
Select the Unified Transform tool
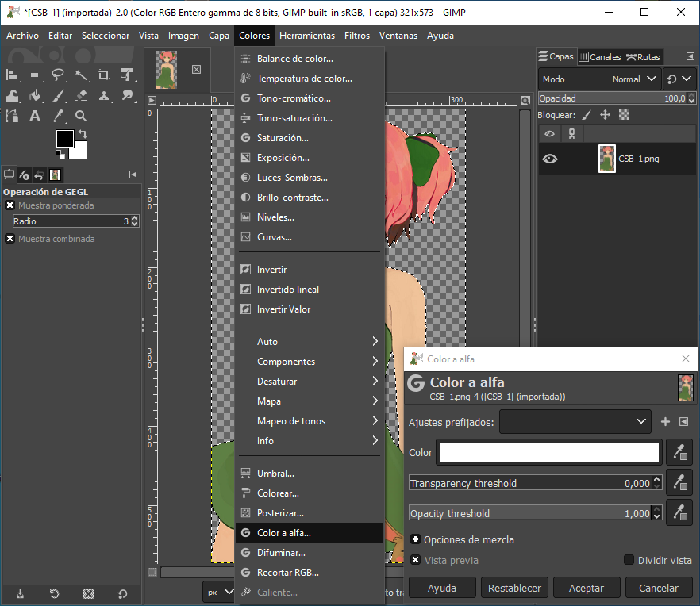(x=127, y=75)
